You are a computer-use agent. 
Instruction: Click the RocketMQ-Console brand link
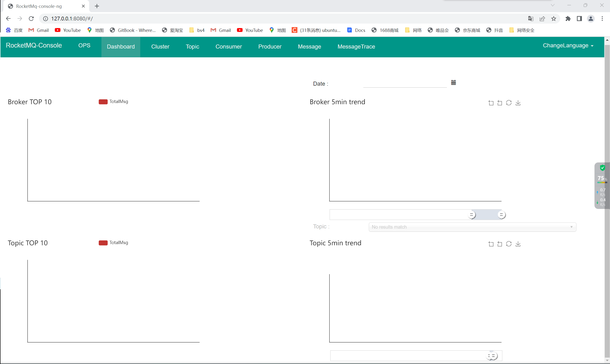[x=34, y=45]
